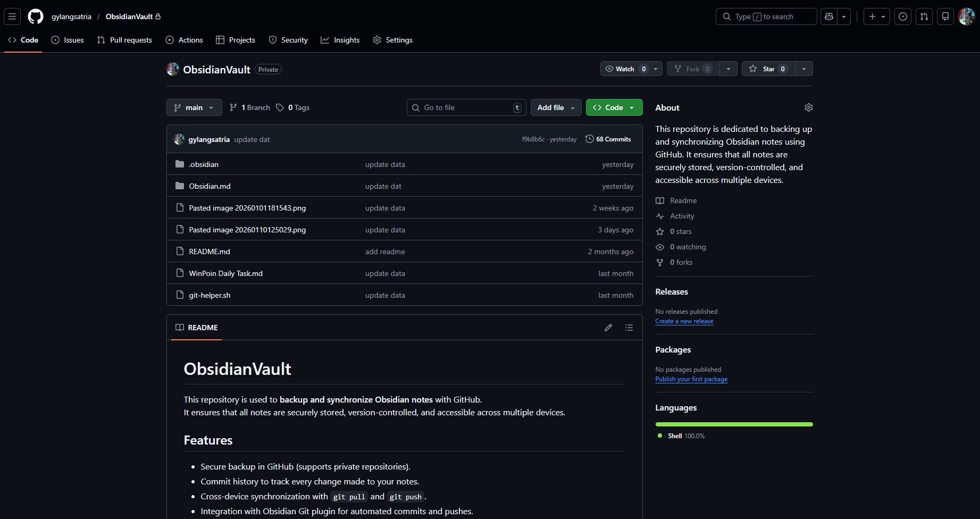The width and height of the screenshot is (980, 519).
Task: Switch to the Issues tab
Action: pyautogui.click(x=68, y=40)
